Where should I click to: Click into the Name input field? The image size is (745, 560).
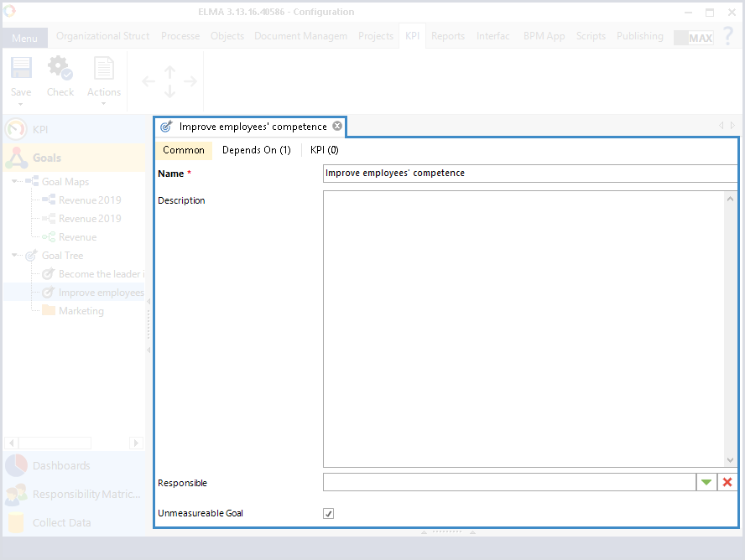click(x=529, y=174)
